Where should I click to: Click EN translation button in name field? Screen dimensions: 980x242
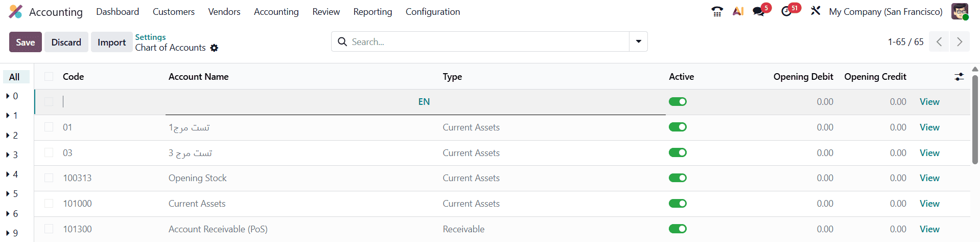424,102
